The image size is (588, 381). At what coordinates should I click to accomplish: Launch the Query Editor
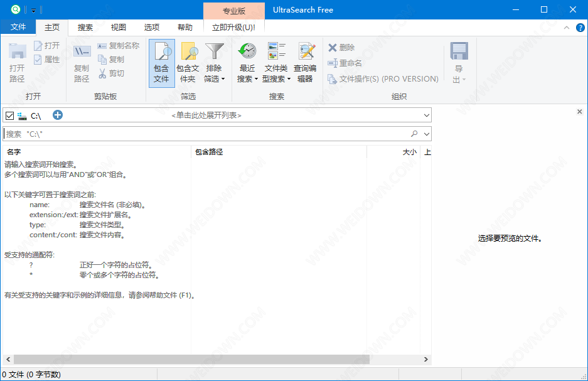[x=305, y=63]
